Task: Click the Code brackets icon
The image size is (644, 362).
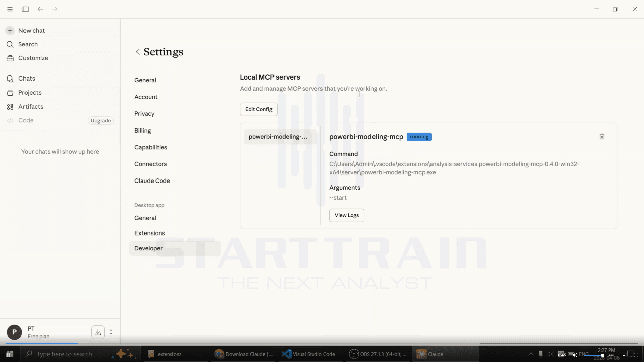Action: coord(10,120)
